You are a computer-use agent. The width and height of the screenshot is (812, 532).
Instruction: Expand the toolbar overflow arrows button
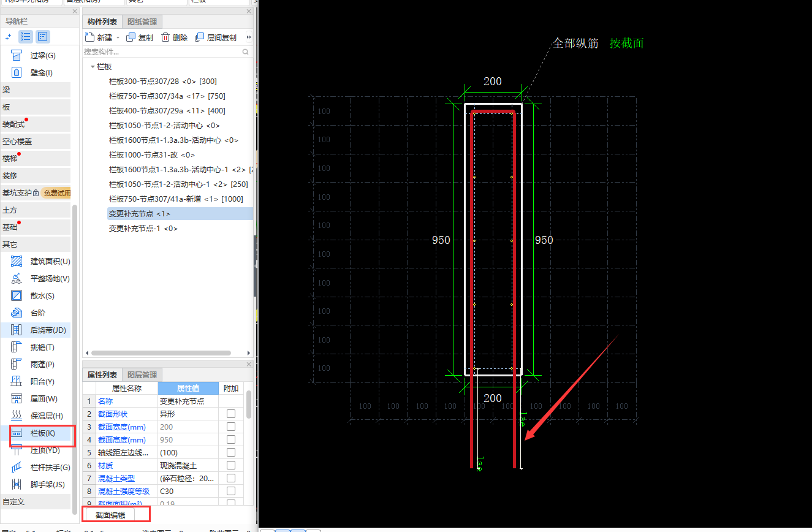249,38
